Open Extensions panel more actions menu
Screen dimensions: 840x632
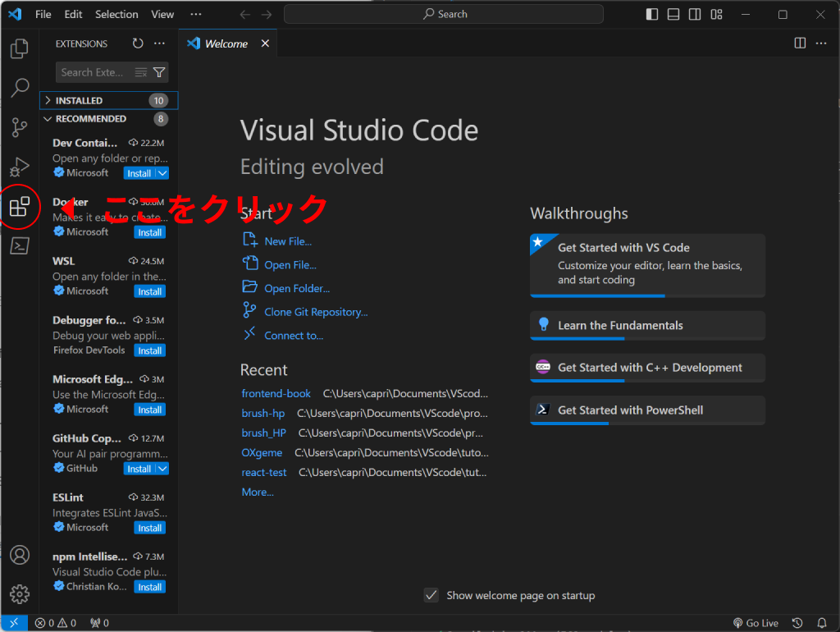pyautogui.click(x=160, y=44)
